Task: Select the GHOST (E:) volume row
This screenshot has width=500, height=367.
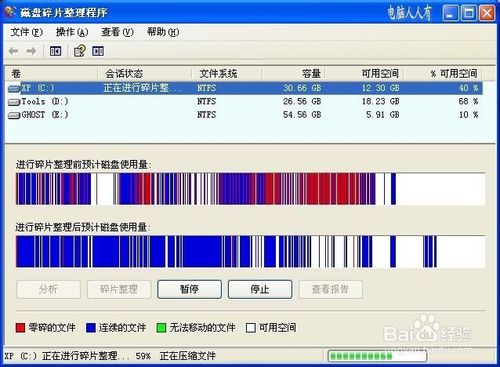Action: point(244,115)
